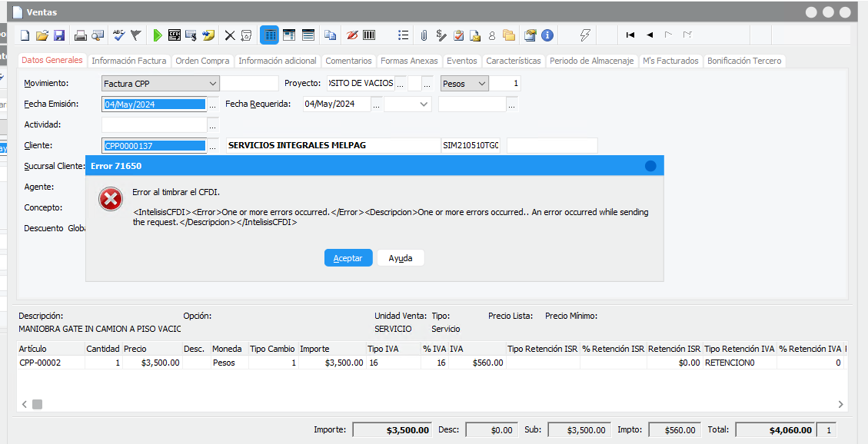The width and height of the screenshot is (868, 444).
Task: Click the barcode icon in toolbar
Action: [370, 35]
